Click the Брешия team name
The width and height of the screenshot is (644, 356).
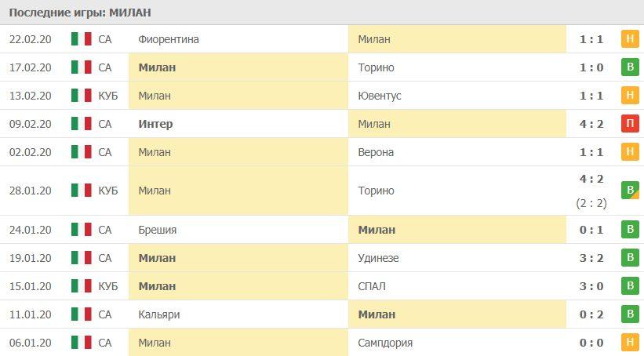tap(157, 230)
